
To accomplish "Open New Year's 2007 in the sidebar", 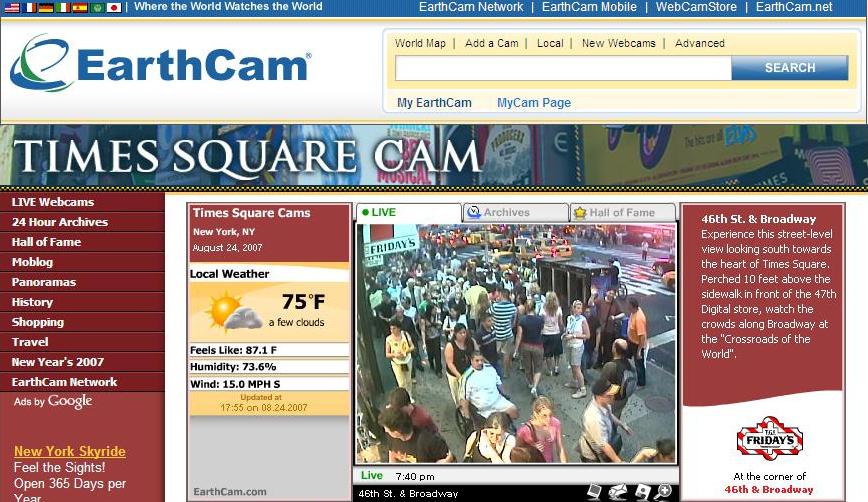I will click(x=82, y=361).
